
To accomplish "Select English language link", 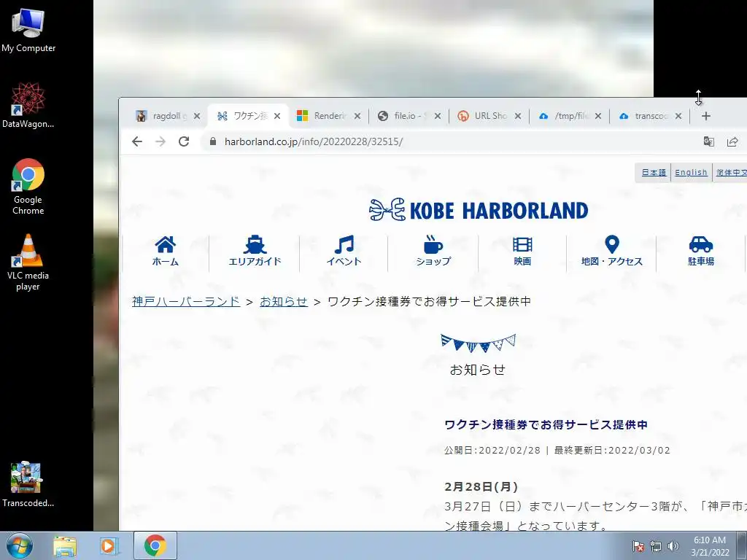I will point(691,172).
